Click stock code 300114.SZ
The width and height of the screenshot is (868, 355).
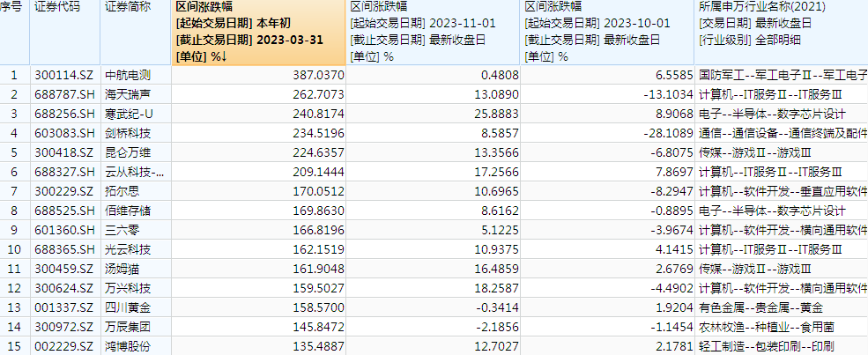64,75
